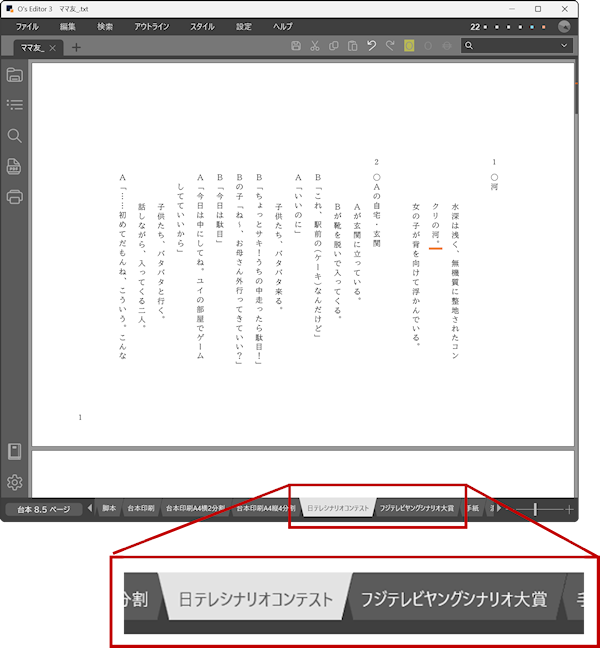Toggle the yellow highlighted toolbar button
The width and height of the screenshot is (600, 648).
click(x=409, y=46)
